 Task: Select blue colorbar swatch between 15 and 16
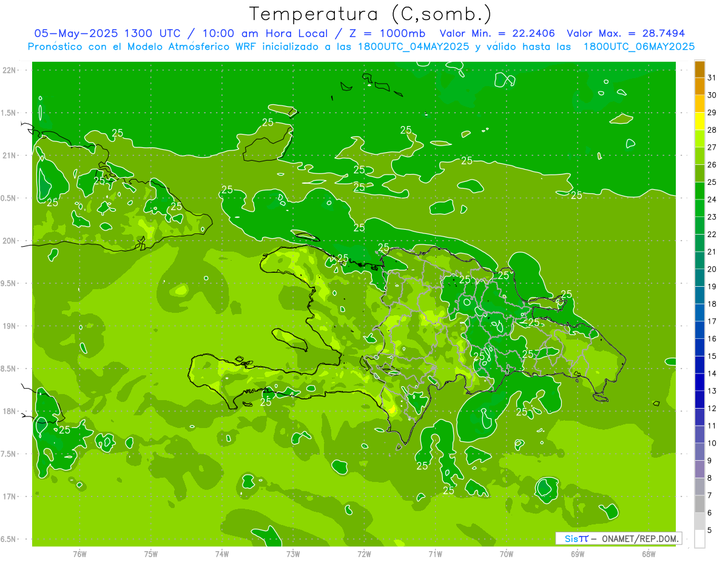pos(699,347)
